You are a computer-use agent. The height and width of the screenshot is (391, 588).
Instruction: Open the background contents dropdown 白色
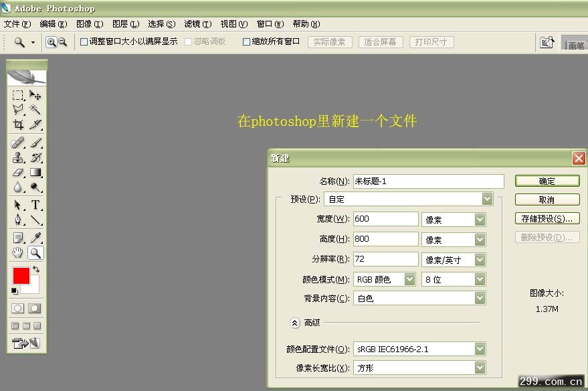(x=419, y=299)
